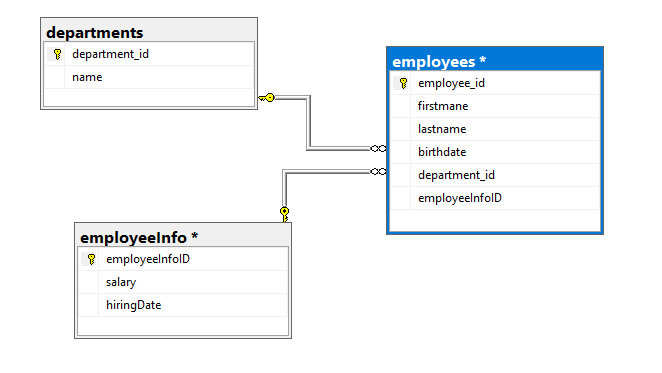Select the lastname column row
This screenshot has height=373, width=662.
click(x=495, y=129)
